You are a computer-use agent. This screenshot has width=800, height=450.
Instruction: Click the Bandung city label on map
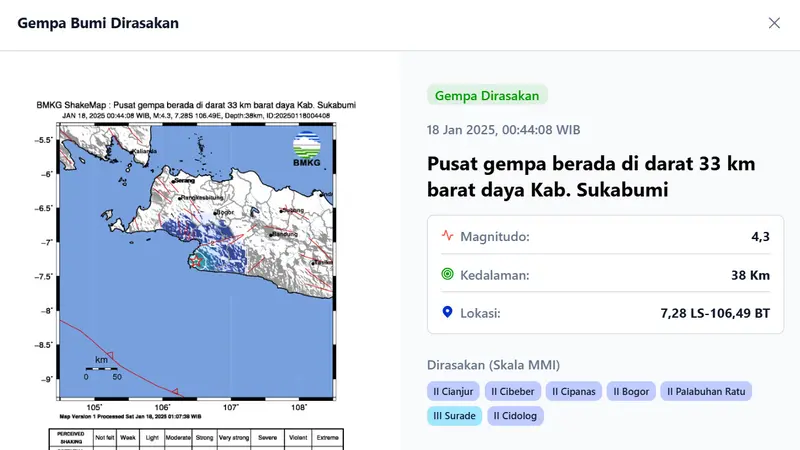click(x=285, y=234)
